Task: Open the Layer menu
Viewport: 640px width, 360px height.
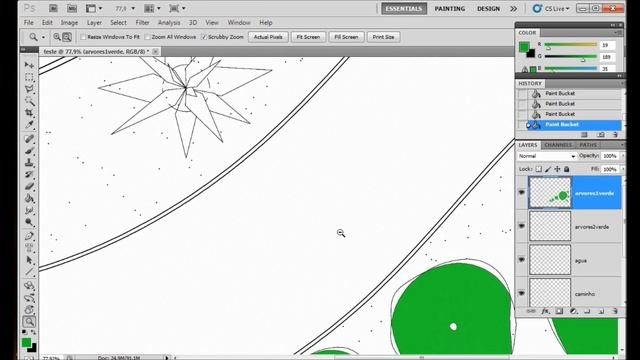Action: click(x=94, y=22)
